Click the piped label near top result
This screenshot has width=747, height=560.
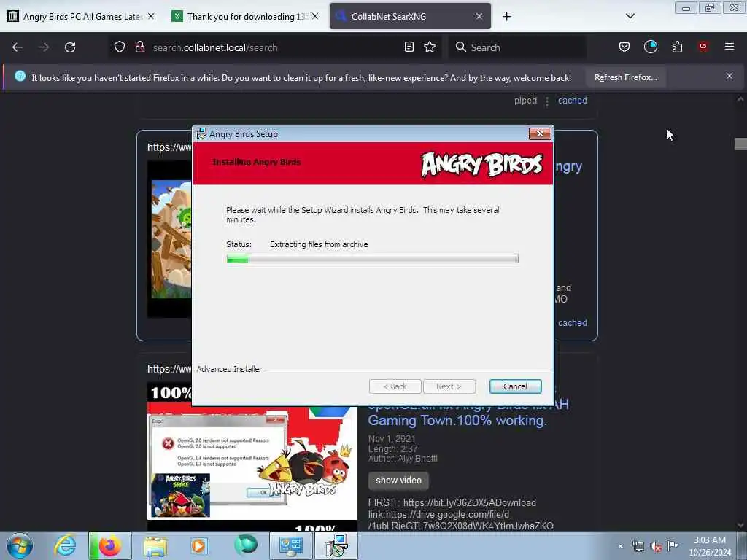point(525,101)
